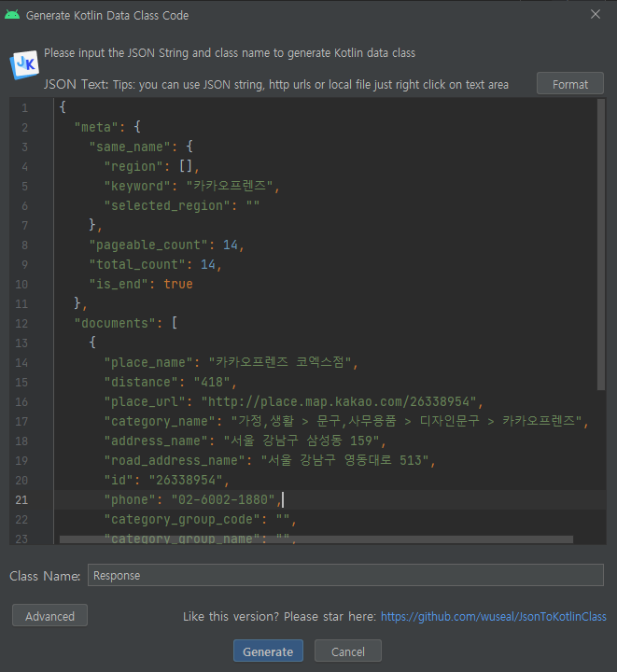Open the JsonToKotlinClass GitHub link

[493, 616]
